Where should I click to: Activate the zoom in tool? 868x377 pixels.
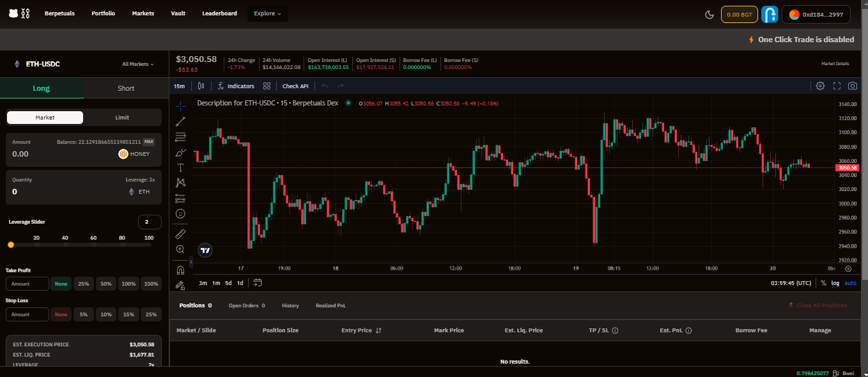point(180,249)
